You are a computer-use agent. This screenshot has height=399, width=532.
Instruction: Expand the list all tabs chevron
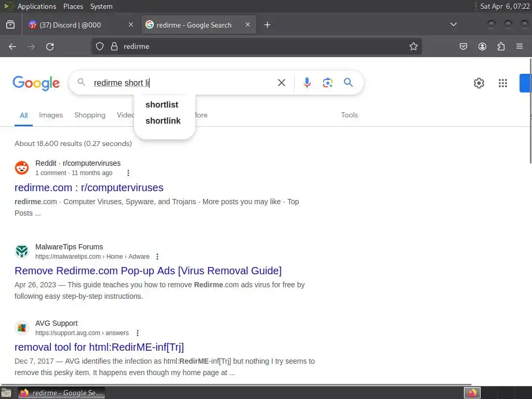(453, 24)
